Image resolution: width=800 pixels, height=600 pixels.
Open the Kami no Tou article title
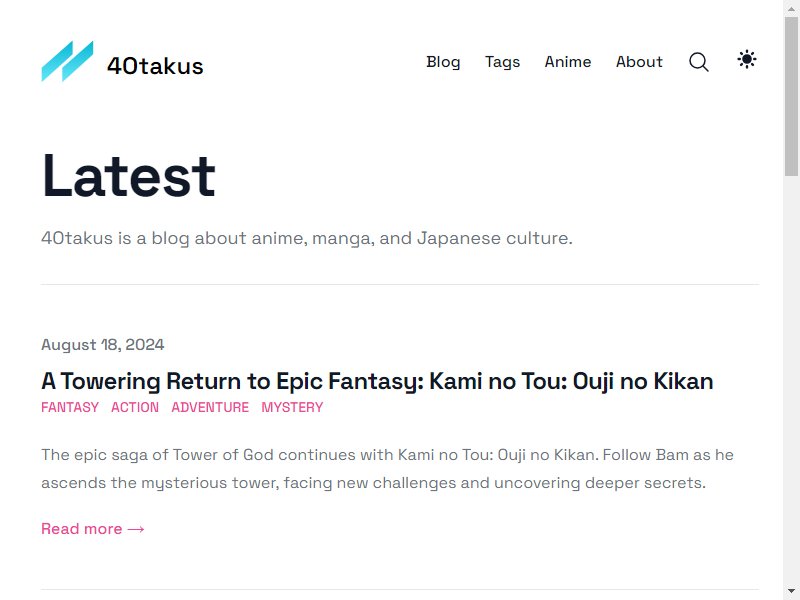tap(377, 381)
